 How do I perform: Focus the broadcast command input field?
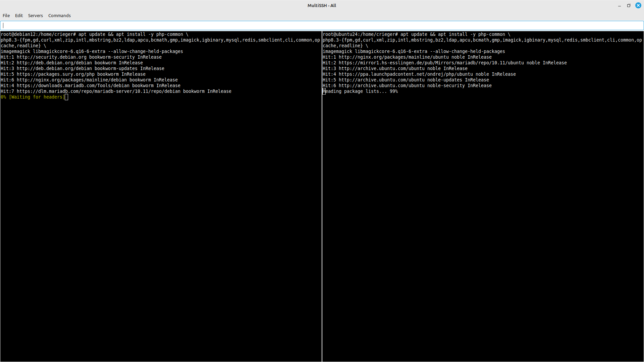322,25
